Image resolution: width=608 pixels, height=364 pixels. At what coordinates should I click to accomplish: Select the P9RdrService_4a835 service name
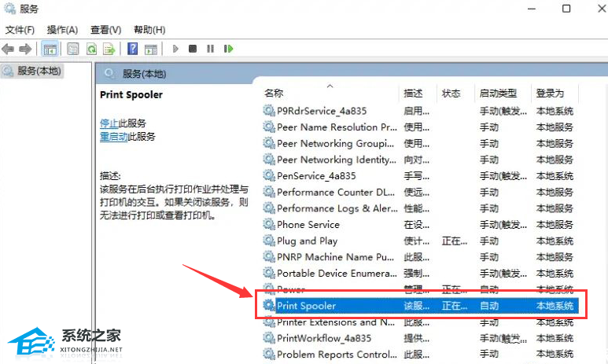click(x=322, y=111)
